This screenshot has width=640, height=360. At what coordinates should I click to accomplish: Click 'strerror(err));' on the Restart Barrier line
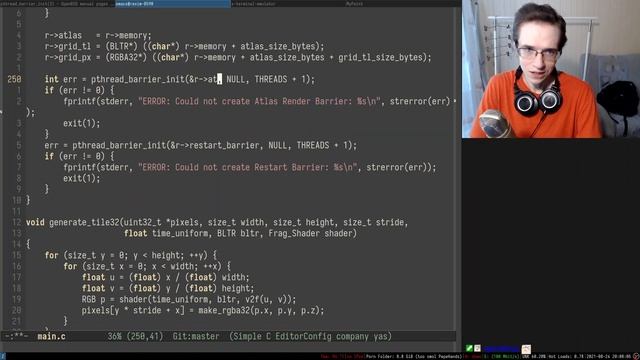pyautogui.click(x=401, y=167)
